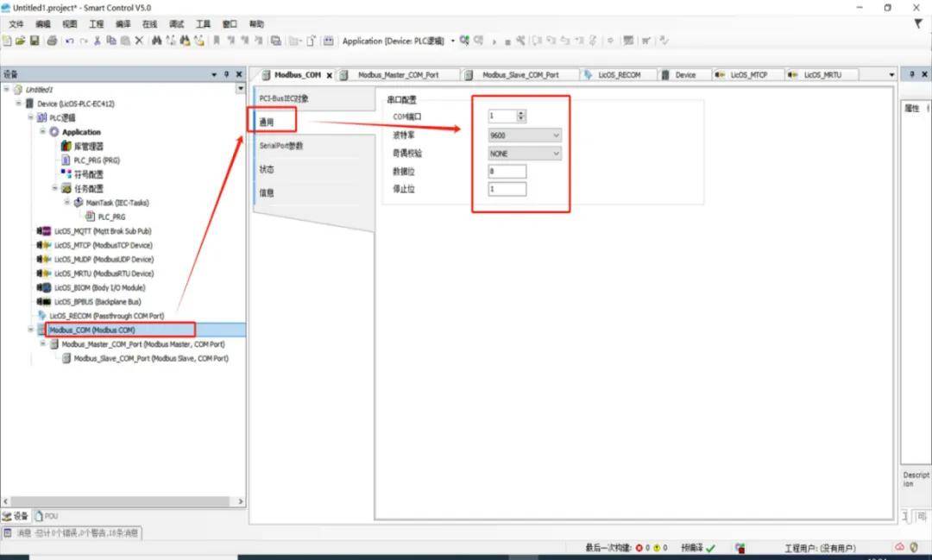
Task: Click the 库管理器 library manager icon
Action: pos(66,146)
